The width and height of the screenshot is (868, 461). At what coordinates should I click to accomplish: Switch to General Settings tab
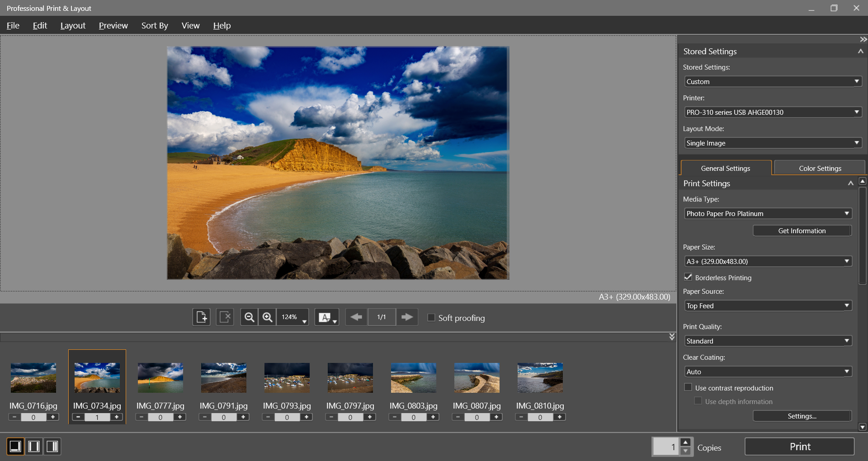[x=726, y=168]
